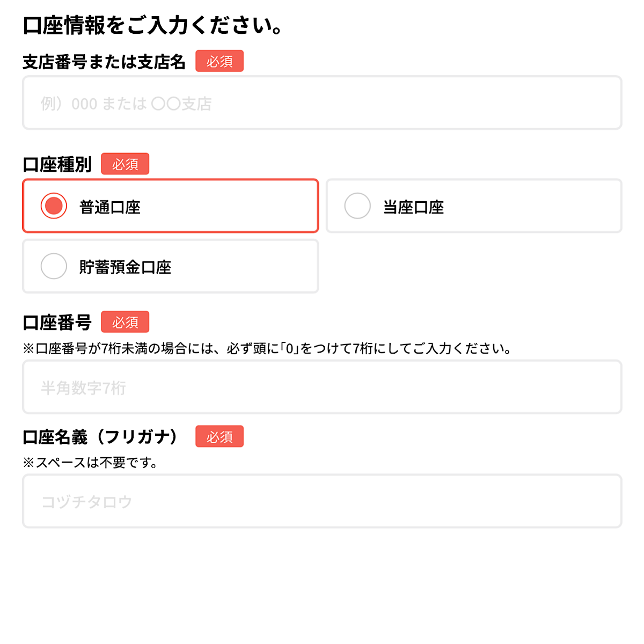Focus the 7-digit account number field
Image resolution: width=644 pixels, height=644 pixels.
tap(322, 387)
